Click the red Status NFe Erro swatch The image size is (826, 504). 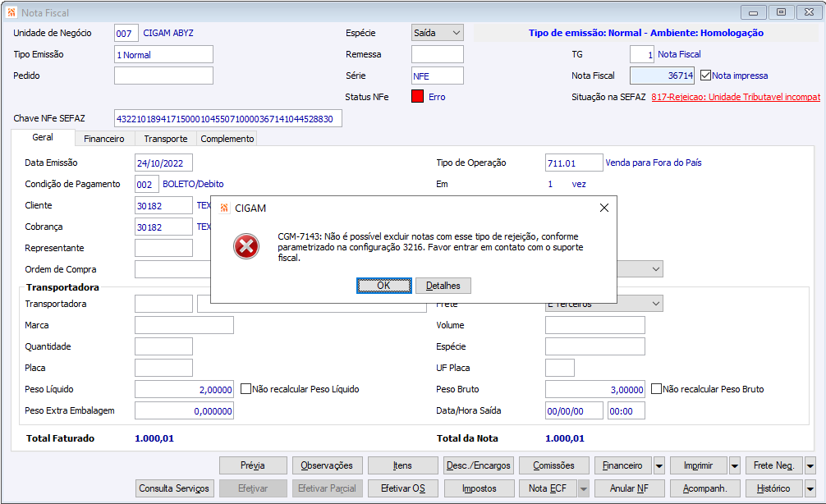[417, 96]
